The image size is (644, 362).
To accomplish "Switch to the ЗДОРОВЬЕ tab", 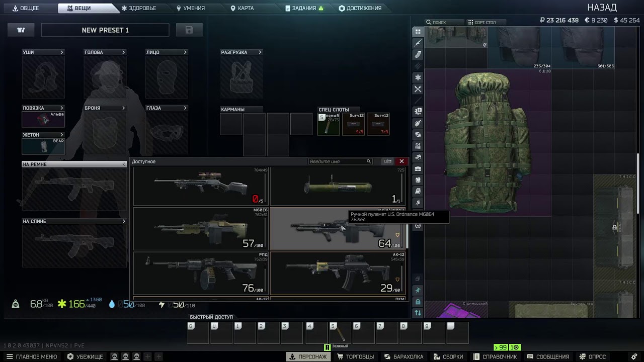I will point(139,8).
